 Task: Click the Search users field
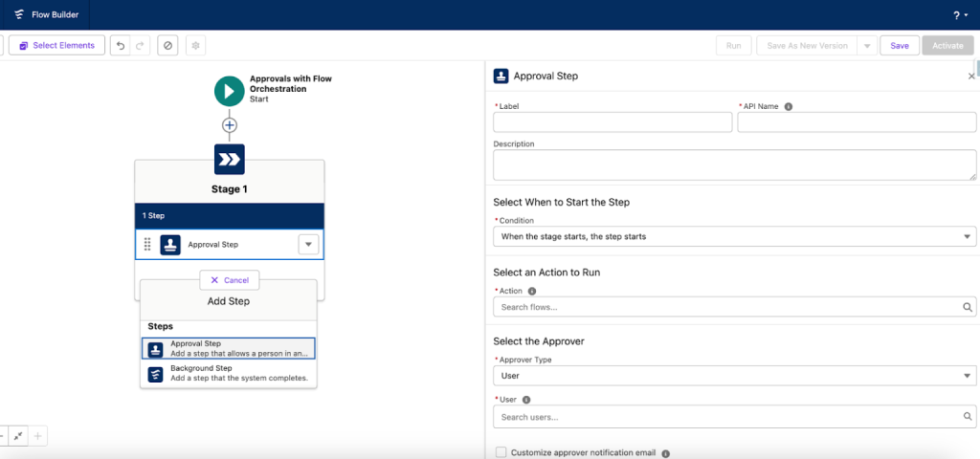pos(734,417)
